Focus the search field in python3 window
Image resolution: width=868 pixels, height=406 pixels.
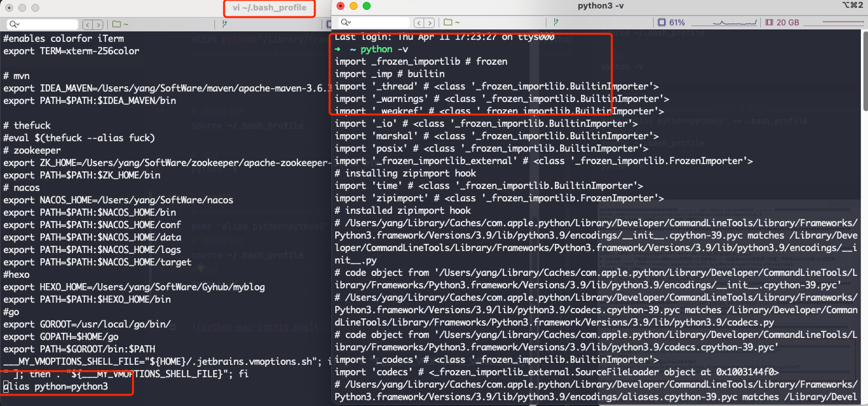379,23
